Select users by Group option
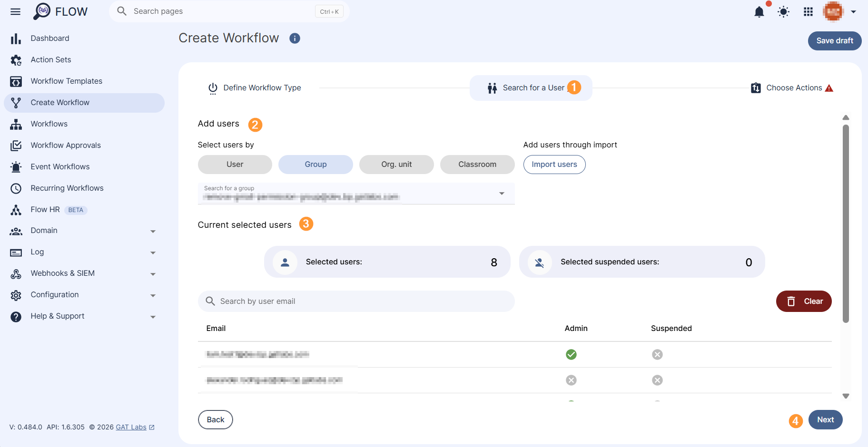The width and height of the screenshot is (868, 447). [x=316, y=164]
